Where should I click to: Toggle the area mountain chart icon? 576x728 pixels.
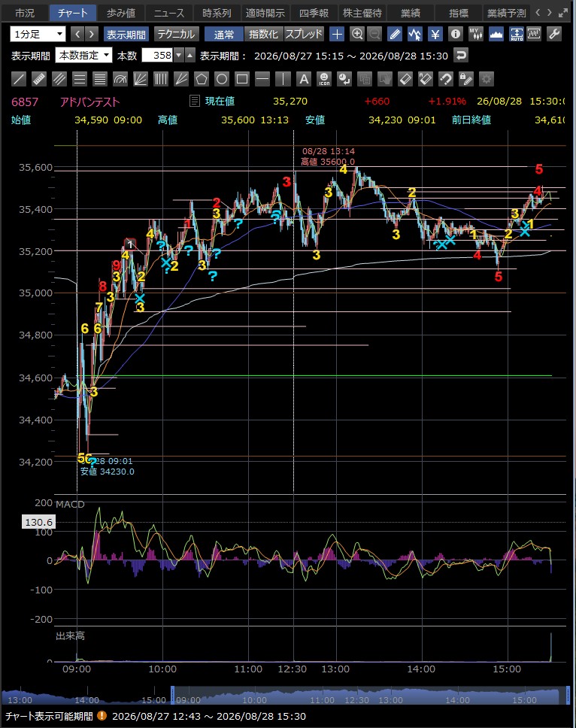[496, 34]
